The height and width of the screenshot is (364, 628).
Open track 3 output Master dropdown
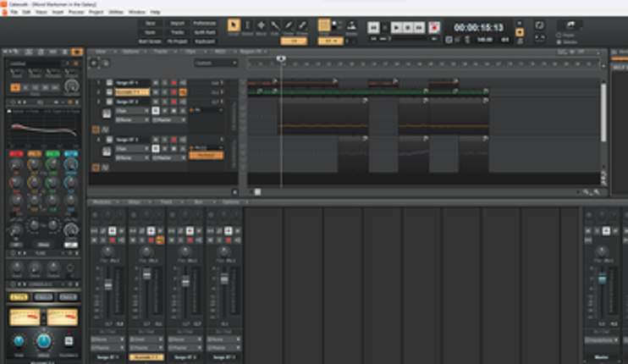coord(169,119)
